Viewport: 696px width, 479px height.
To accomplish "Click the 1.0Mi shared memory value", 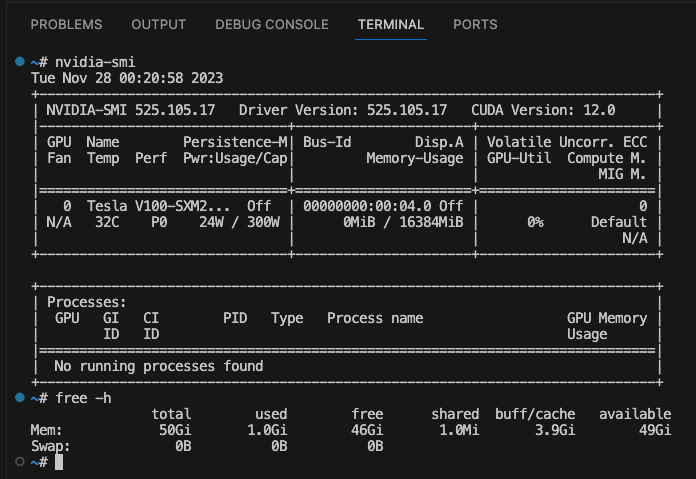I will tap(459, 430).
